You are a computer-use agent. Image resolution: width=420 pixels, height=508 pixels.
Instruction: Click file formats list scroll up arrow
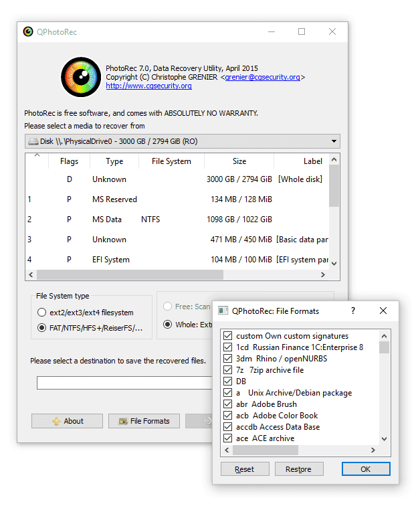384,336
